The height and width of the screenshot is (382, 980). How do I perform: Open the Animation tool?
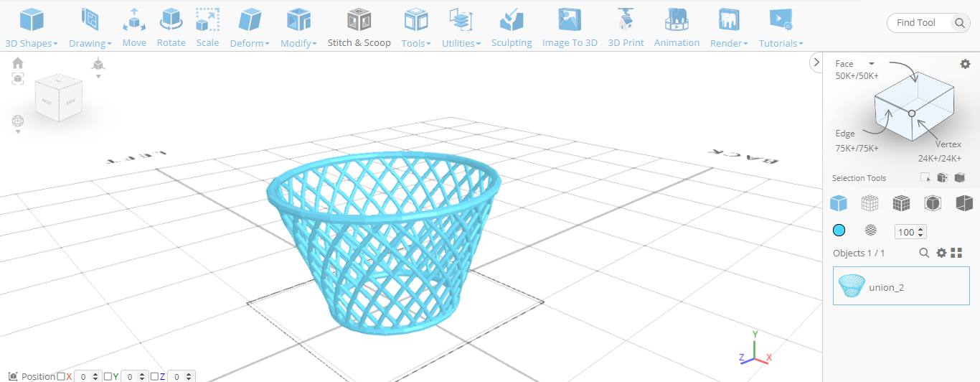coord(677,27)
